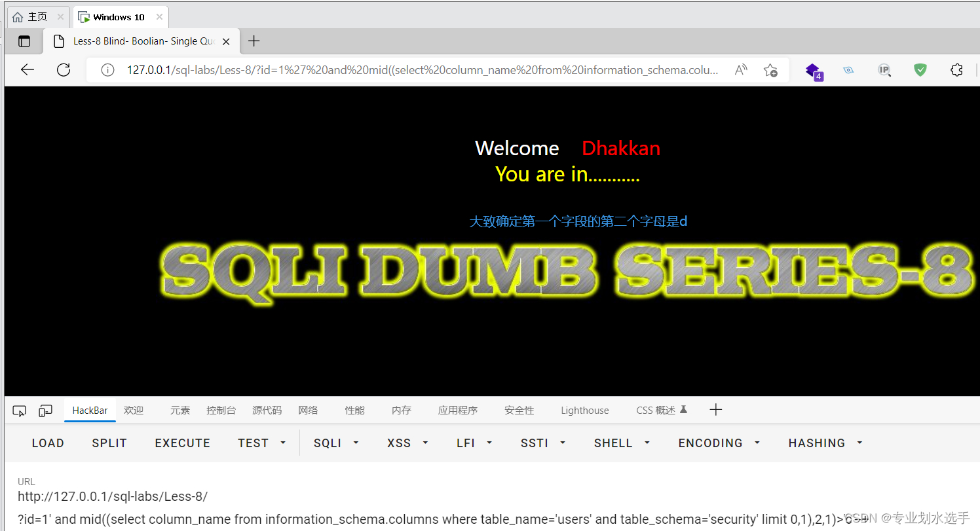
Task: Select the HackBar DevTools tab
Action: (x=90, y=411)
